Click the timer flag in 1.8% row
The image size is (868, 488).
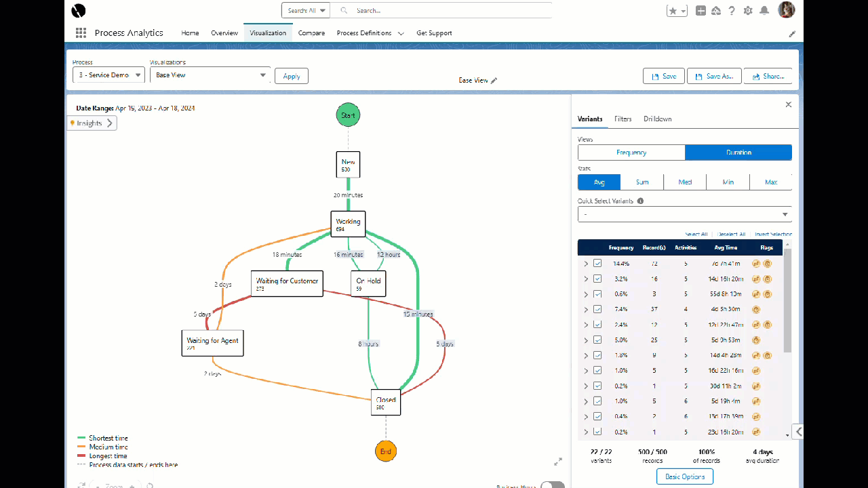768,355
